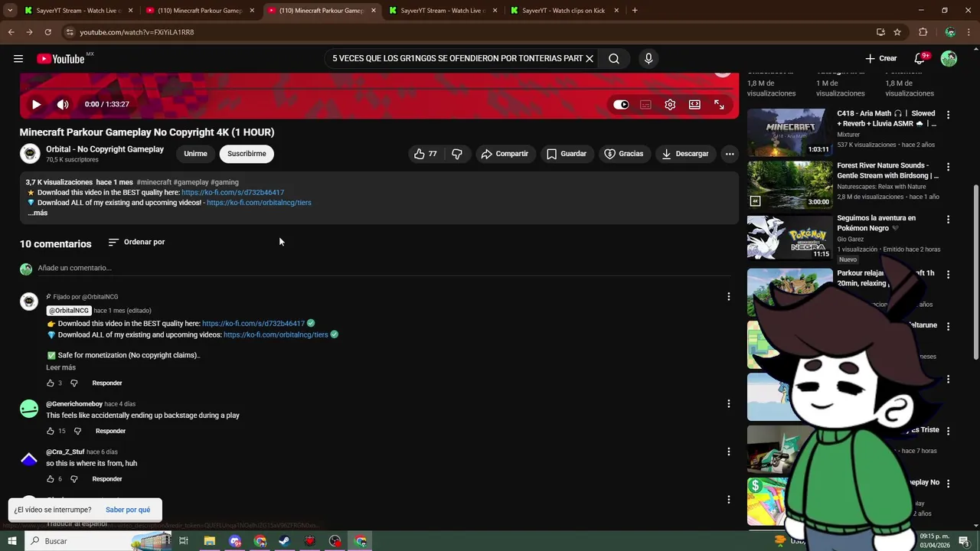Click the Unirme join button
The image size is (980, 551).
coord(195,154)
